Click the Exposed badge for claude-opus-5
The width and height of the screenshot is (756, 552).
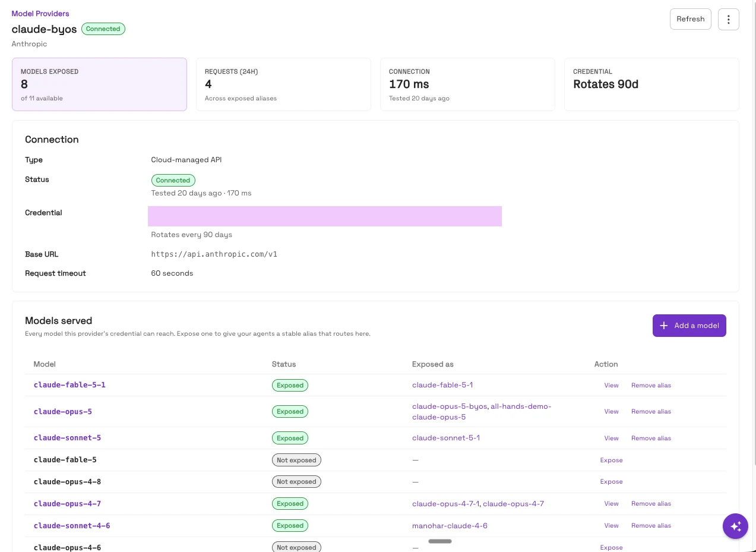(290, 411)
